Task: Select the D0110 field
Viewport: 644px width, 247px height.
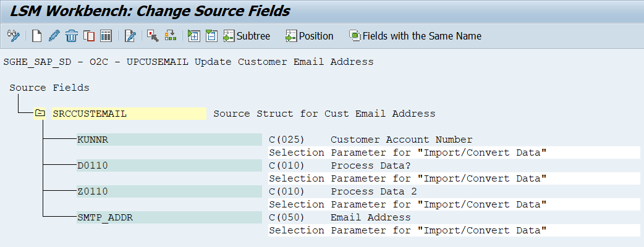Action: (x=169, y=165)
